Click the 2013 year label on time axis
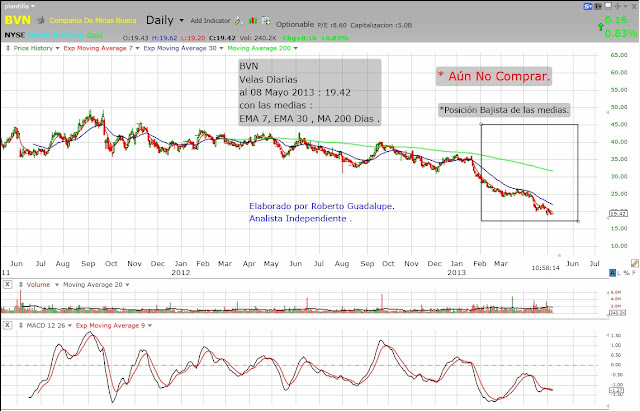Viewport: 640px width, 411px height. point(456,272)
